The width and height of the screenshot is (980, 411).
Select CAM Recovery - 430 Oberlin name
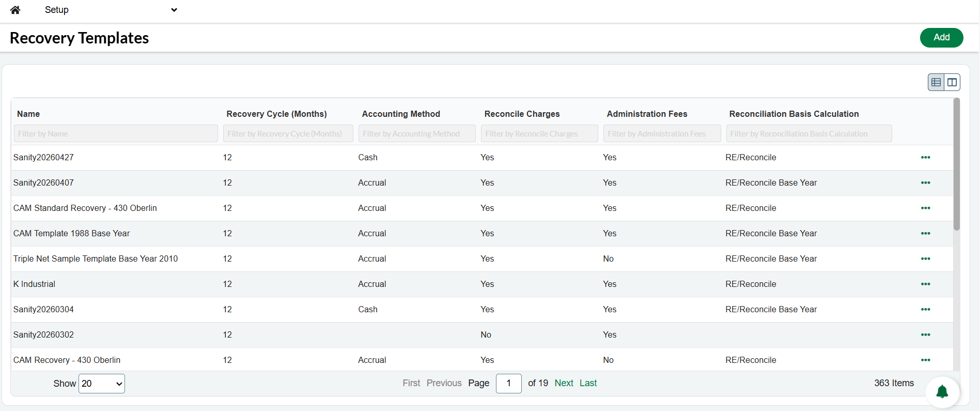tap(67, 360)
